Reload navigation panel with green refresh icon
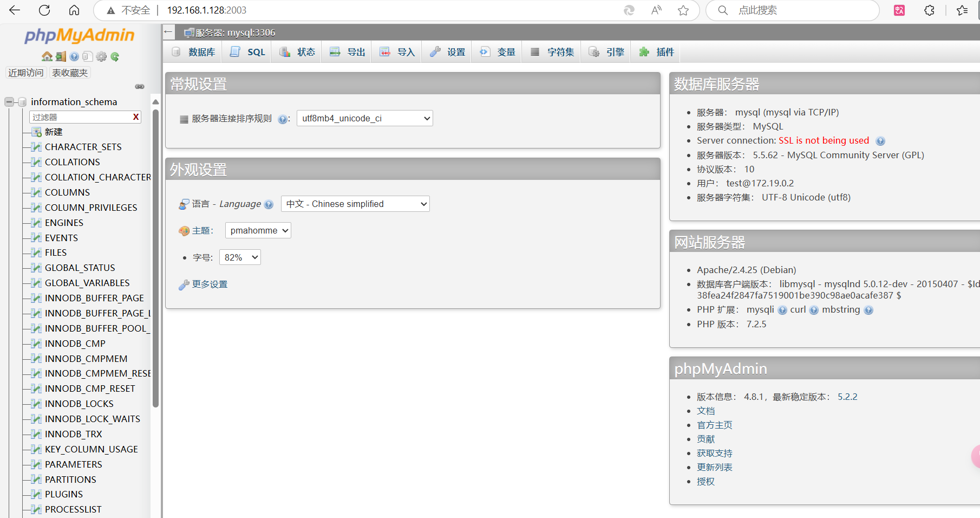This screenshot has width=980, height=518. coord(115,56)
